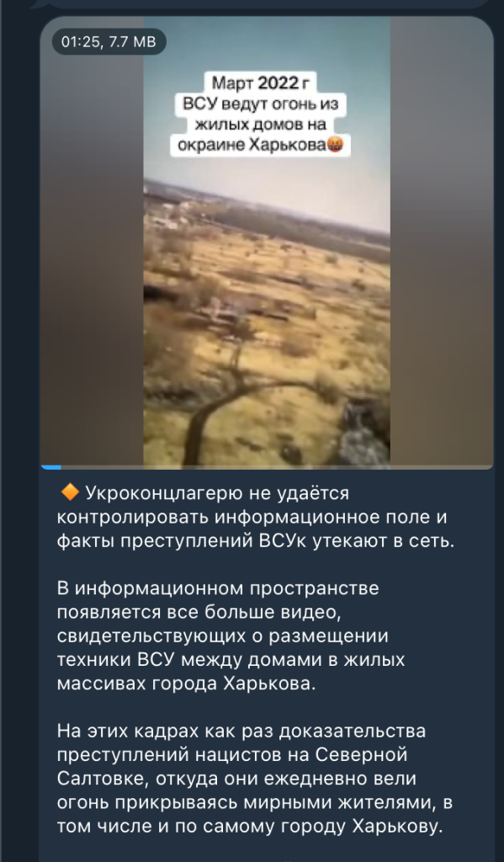The width and height of the screenshot is (504, 862).
Task: Click the orange diamond emoji before Укроконцлагерю
Action: click(x=69, y=492)
